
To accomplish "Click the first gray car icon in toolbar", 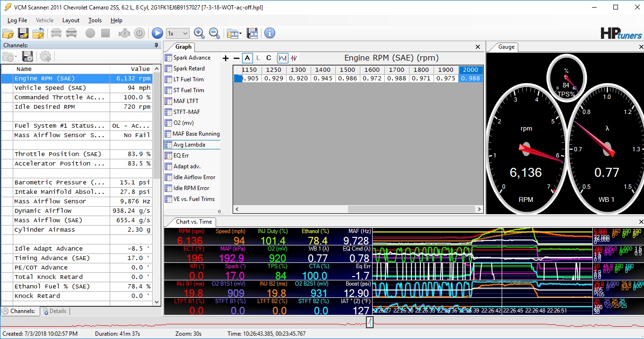I will tap(56, 33).
